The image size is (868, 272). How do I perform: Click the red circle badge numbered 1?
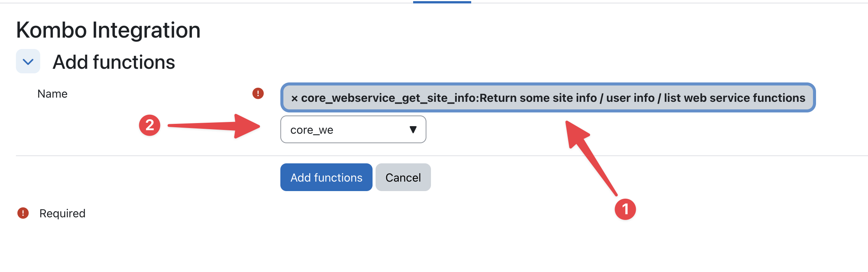tap(625, 209)
